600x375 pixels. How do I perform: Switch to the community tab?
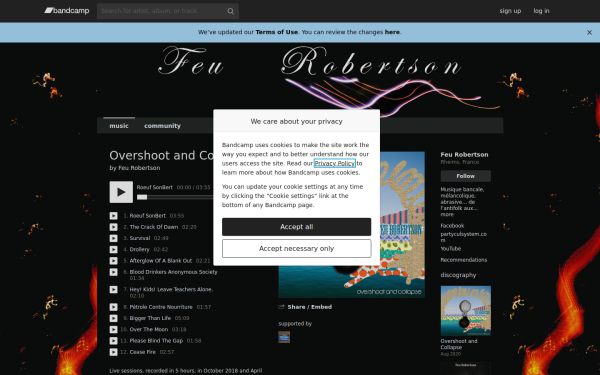[162, 126]
